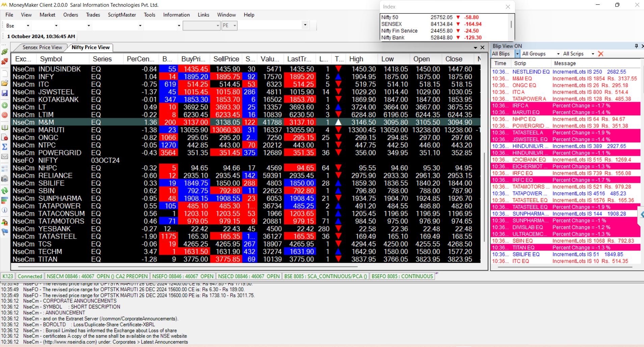Click the Series column header
The image size is (644, 347).
pos(106,59)
